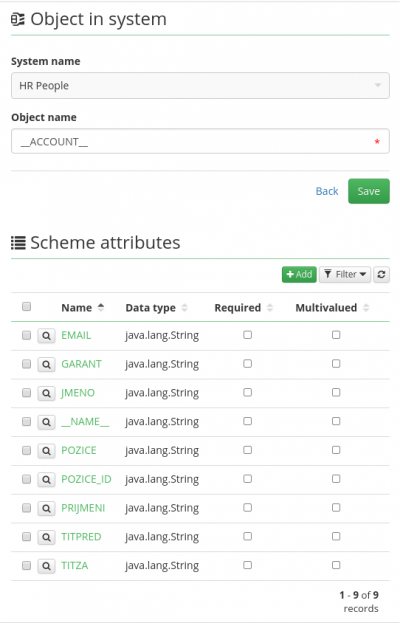Click magnifier icon beside PRIJMENI row
The image size is (400, 623).
[x=46, y=508]
